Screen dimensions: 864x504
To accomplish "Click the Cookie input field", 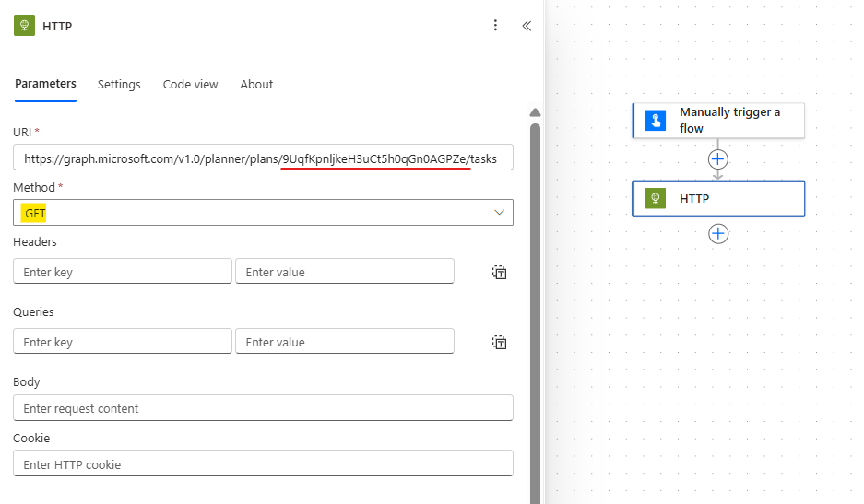I will 263,463.
